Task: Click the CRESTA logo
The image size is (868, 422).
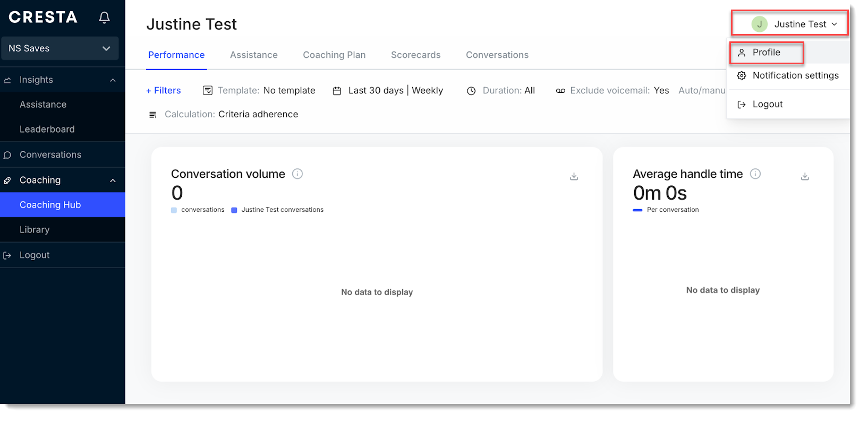Action: (43, 18)
